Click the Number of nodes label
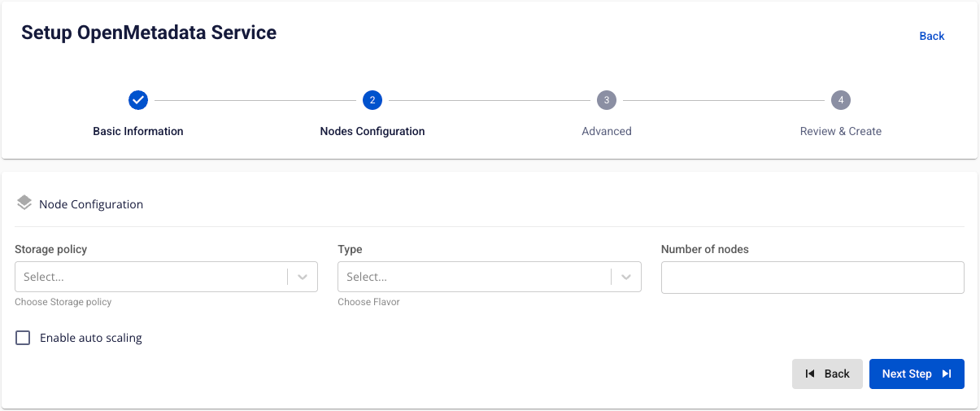980x411 pixels. pos(705,249)
